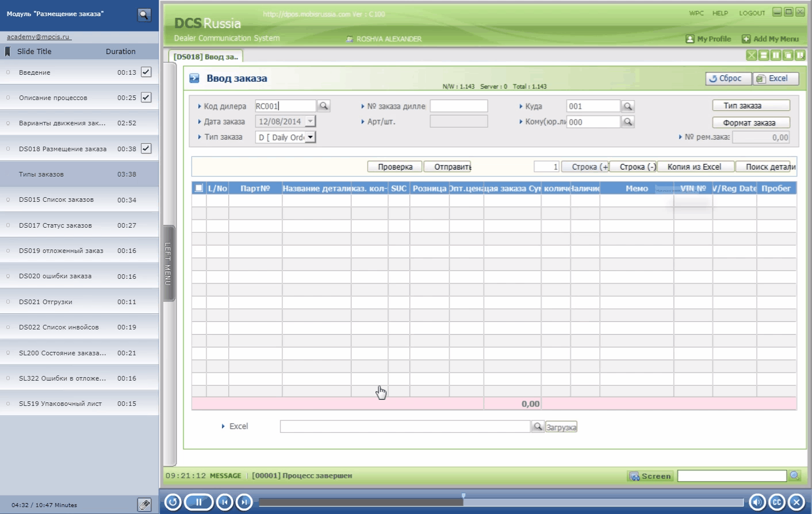This screenshot has width=812, height=514.
Task: Replay slide with the rewind icon
Action: 173,502
